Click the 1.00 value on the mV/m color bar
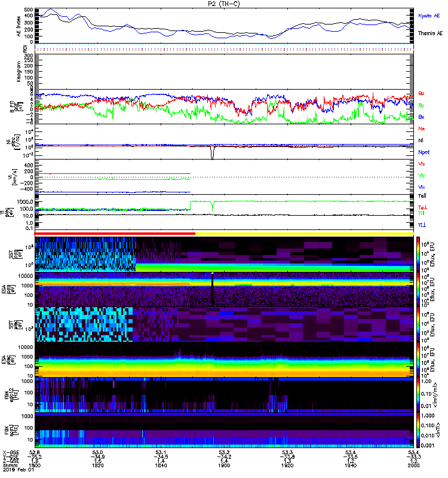 [426, 381]
